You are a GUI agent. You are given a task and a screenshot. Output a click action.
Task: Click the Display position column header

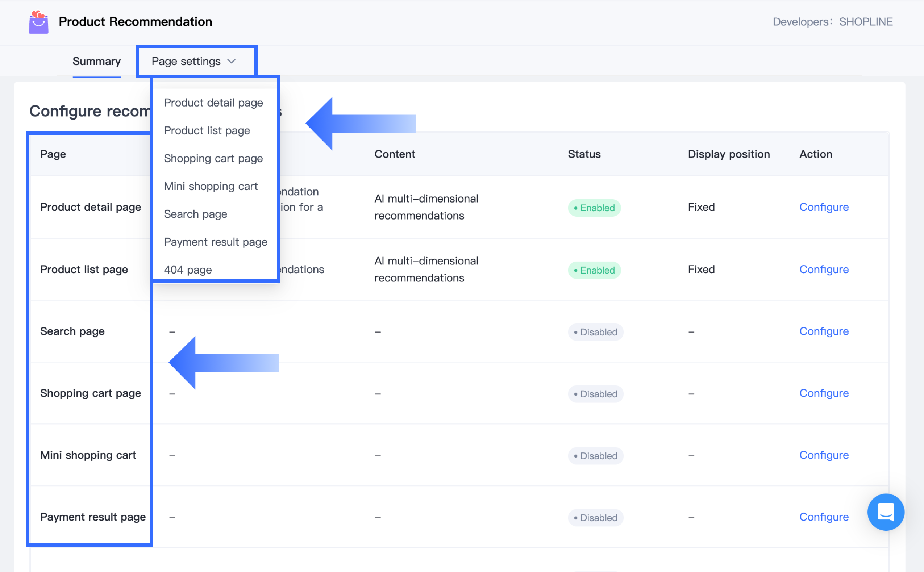[729, 154]
